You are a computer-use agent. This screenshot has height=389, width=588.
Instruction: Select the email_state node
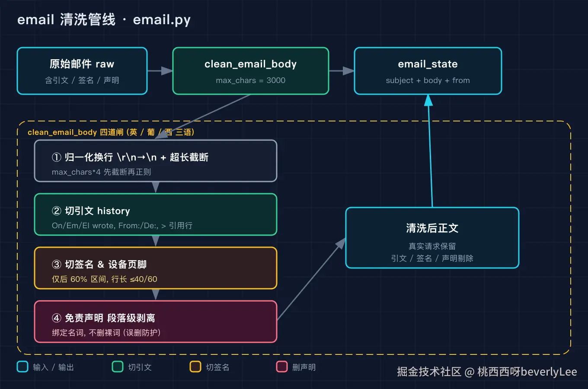click(x=428, y=71)
